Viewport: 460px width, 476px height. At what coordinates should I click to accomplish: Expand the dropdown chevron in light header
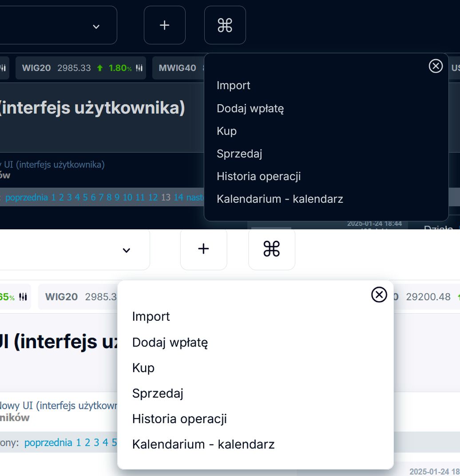[127, 251]
